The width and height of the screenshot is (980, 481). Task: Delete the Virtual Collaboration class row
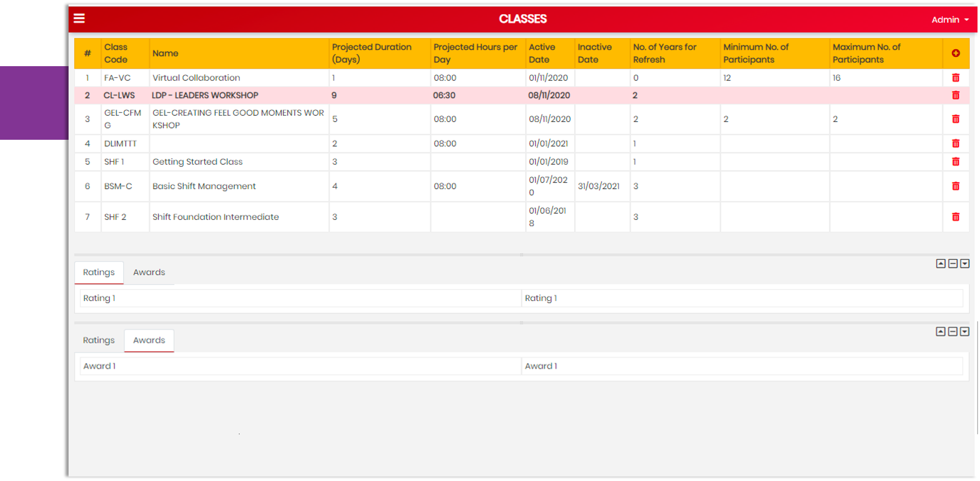[956, 78]
